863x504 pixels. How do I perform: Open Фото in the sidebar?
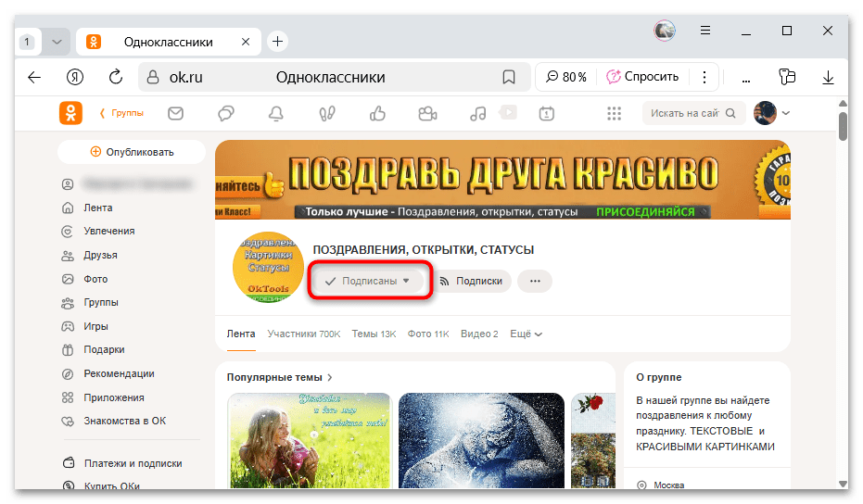click(95, 279)
